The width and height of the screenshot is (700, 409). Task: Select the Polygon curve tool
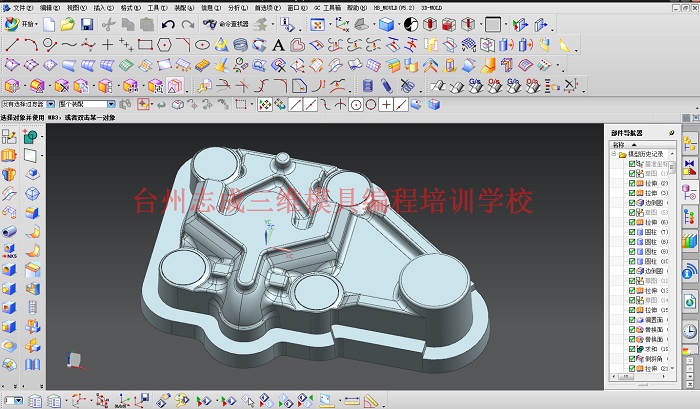click(164, 45)
